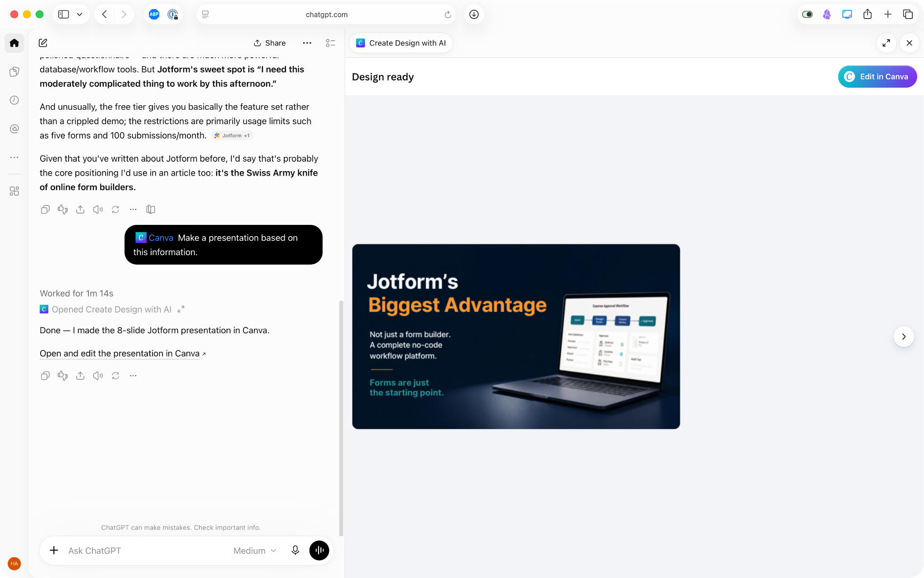Click the microphone dictation icon
Screen dimensions: 924x578
click(295, 550)
